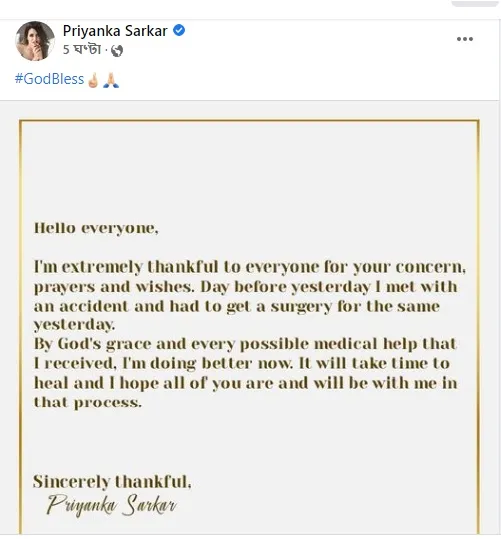This screenshot has width=501, height=539.
Task: Open the #GodBless hashtag
Action: 49,79
